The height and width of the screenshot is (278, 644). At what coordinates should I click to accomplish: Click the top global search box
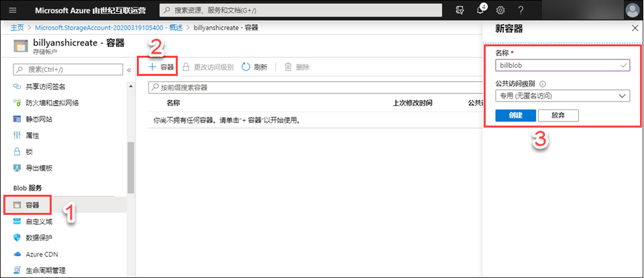pyautogui.click(x=301, y=10)
